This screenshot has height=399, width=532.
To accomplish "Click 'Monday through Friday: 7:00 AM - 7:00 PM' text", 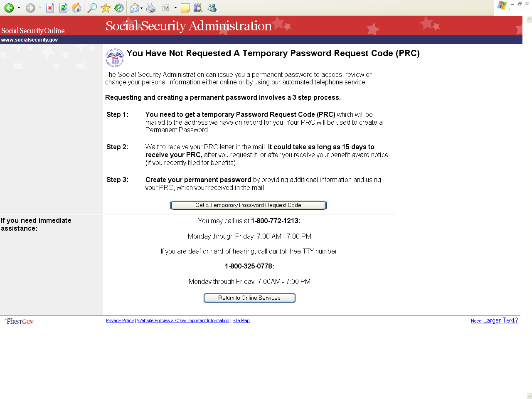I will [249, 236].
